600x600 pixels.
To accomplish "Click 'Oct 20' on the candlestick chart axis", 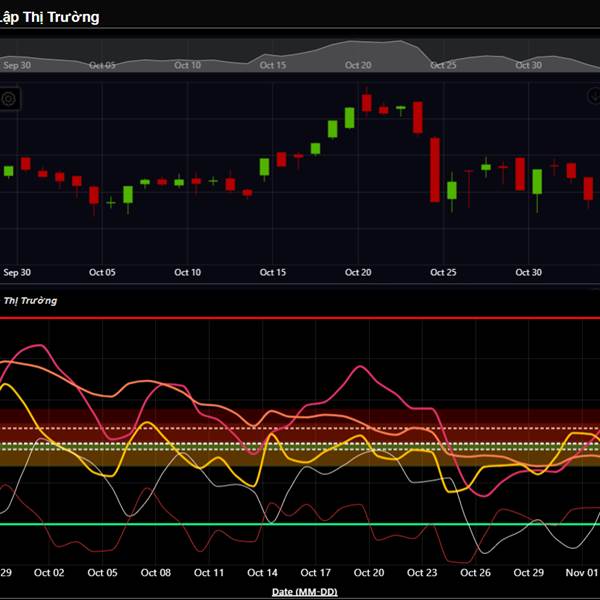I will (358, 272).
